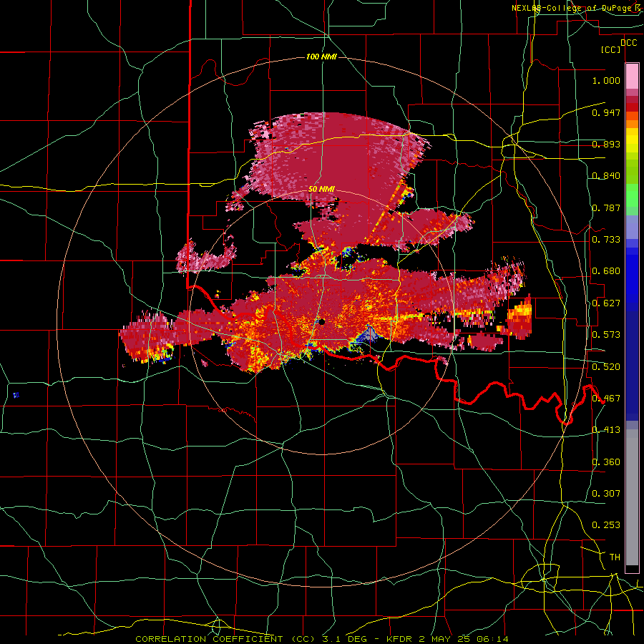Click the 0.573 value on the color scale
The width and height of the screenshot is (644, 644).
pos(606,335)
